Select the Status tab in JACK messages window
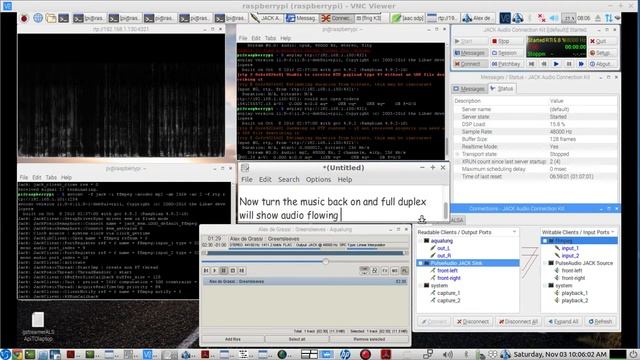Viewport: 640px width, 360px height. click(502, 89)
